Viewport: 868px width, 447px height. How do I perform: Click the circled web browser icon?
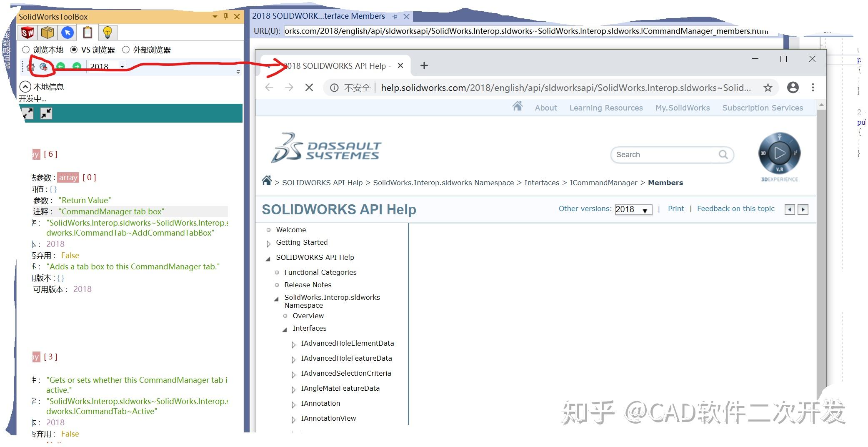coord(43,67)
